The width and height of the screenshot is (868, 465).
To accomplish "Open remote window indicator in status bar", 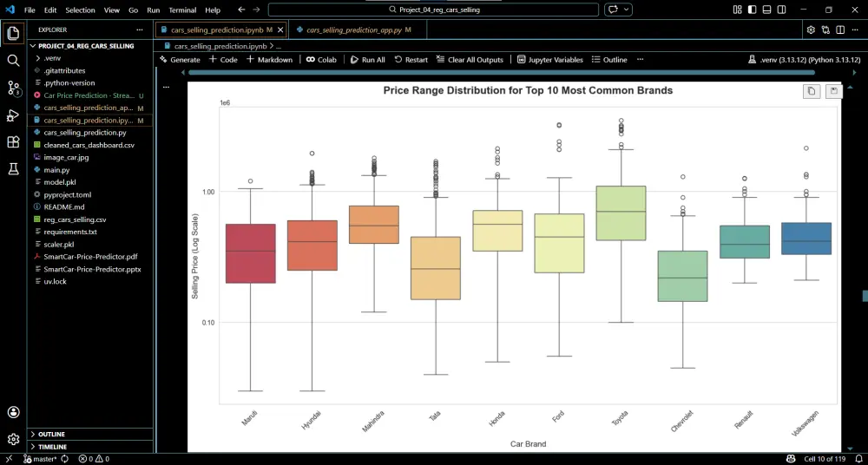I will click(10, 459).
